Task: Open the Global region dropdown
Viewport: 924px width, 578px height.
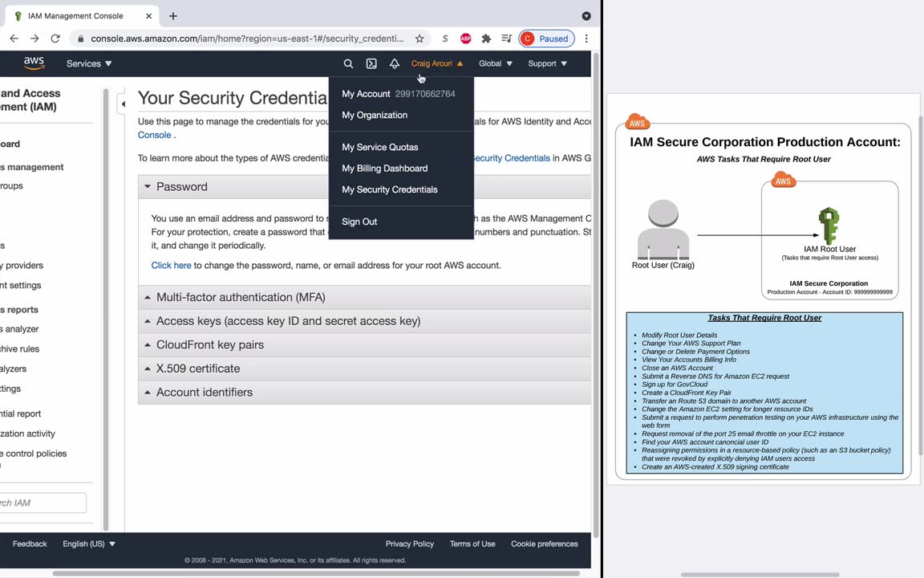Action: coord(496,63)
